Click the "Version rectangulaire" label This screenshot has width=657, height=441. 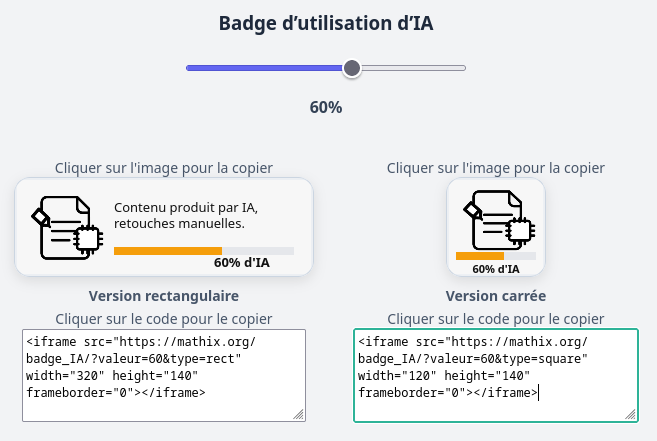[164, 296]
